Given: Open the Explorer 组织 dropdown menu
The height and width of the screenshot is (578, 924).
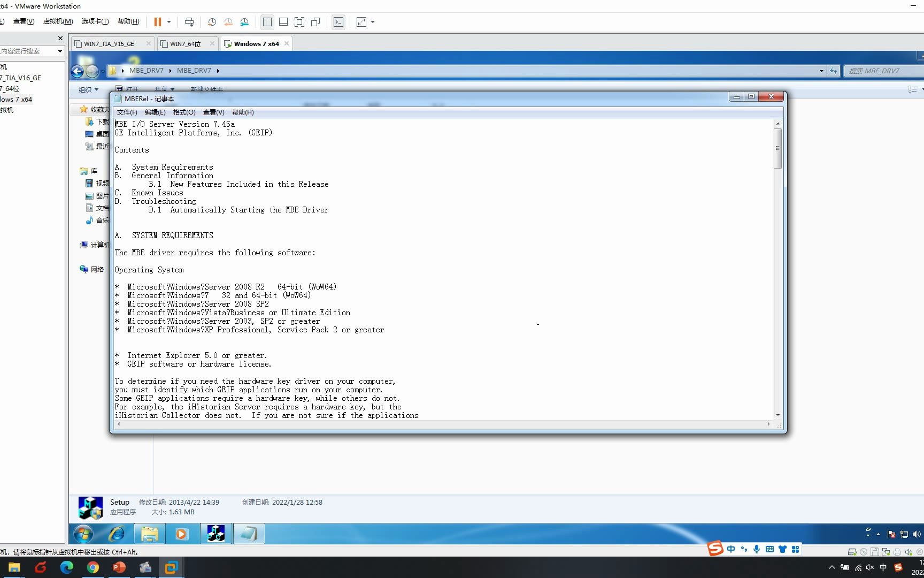Looking at the screenshot, I should click(x=88, y=89).
